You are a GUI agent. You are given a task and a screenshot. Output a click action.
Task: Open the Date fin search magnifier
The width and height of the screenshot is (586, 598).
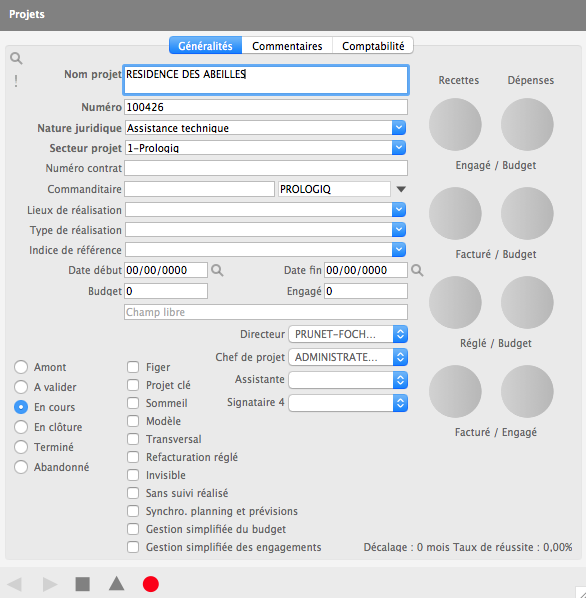[417, 270]
